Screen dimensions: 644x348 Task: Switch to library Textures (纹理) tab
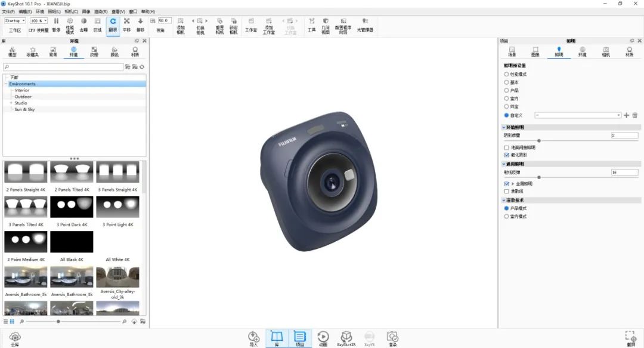[x=94, y=52]
